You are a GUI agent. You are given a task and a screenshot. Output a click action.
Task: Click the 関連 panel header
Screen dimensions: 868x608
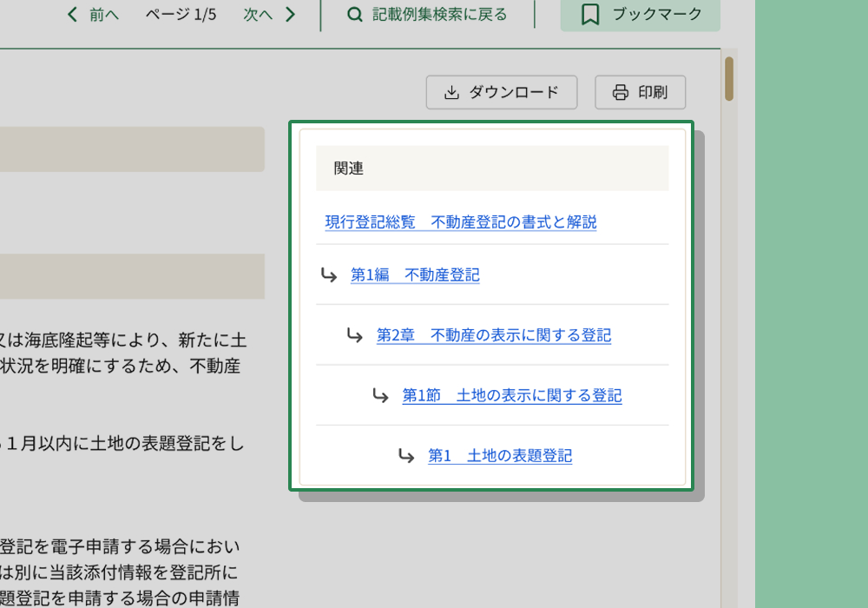(x=492, y=169)
